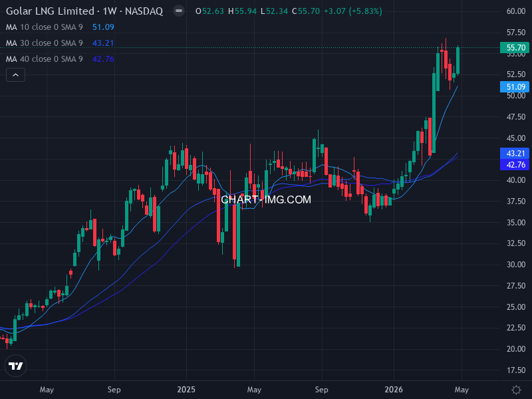The height and width of the screenshot is (399, 532).
Task: Click the 17.50 price scale label
Action: tap(516, 370)
